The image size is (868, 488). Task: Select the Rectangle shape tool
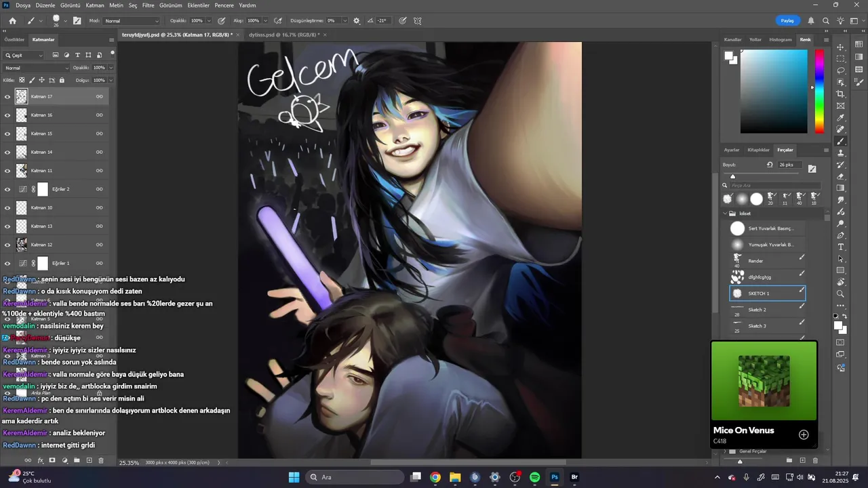[x=841, y=270]
